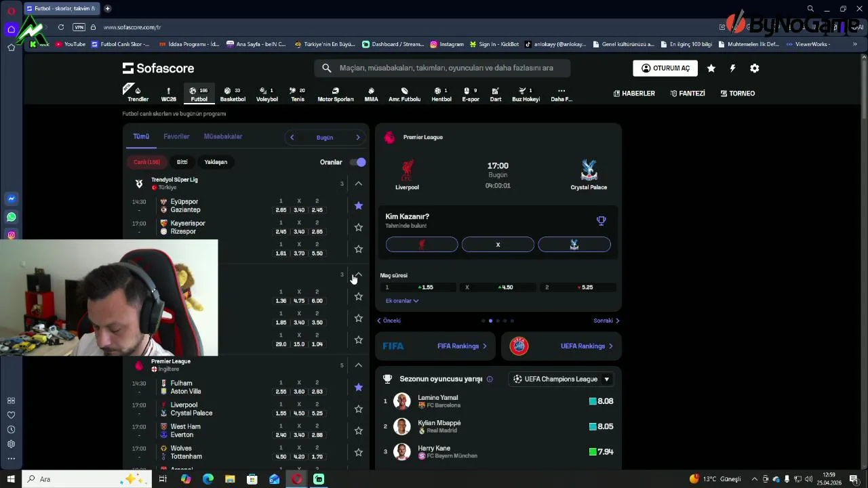
Task: Favorite the Wolves Tottenham match star
Action: pos(359,452)
